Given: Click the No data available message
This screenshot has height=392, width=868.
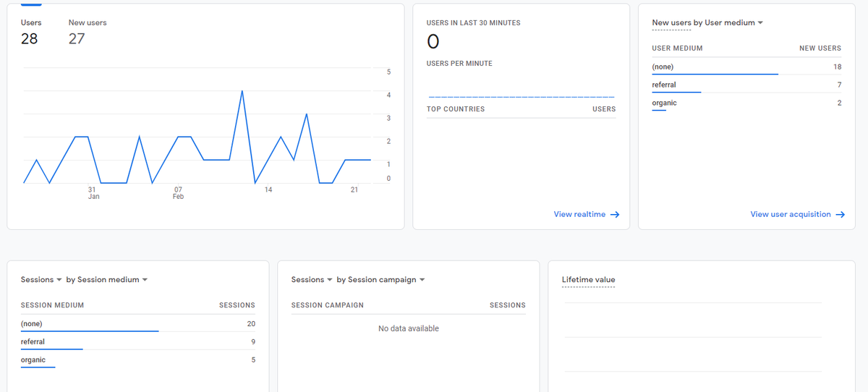Looking at the screenshot, I should 409,328.
